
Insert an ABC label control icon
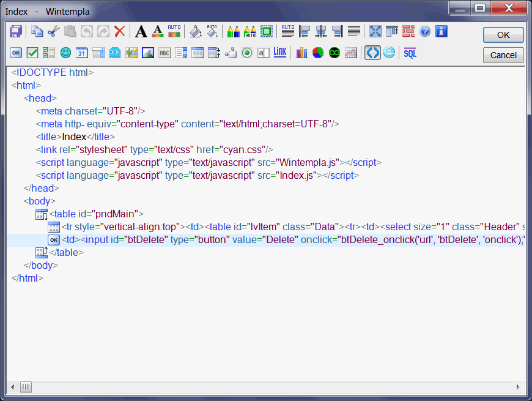point(164,53)
